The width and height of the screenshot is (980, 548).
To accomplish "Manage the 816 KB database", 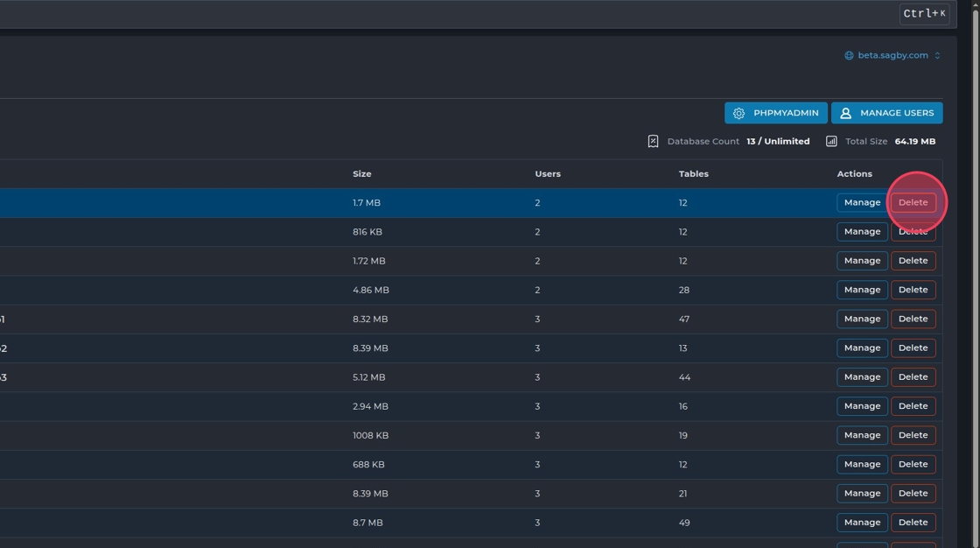I will pyautogui.click(x=862, y=232).
